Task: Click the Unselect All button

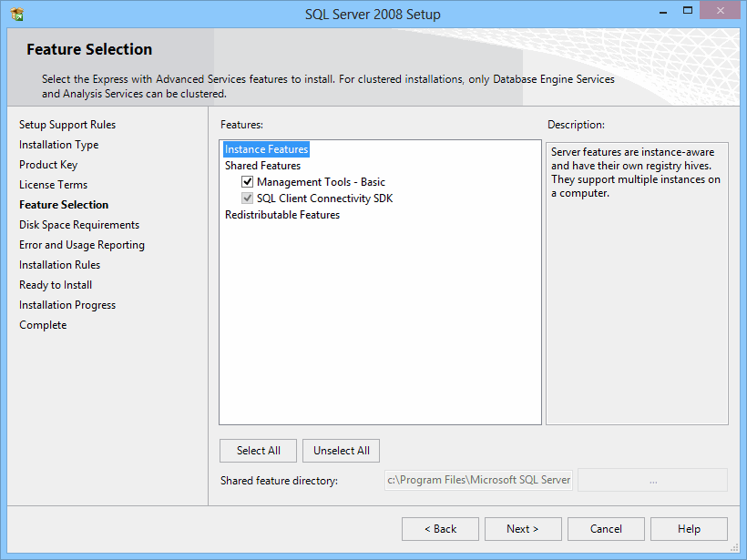Action: (341, 451)
